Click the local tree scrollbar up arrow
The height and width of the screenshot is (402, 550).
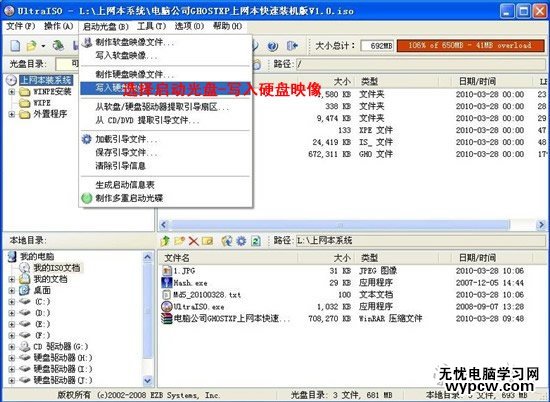click(x=148, y=257)
